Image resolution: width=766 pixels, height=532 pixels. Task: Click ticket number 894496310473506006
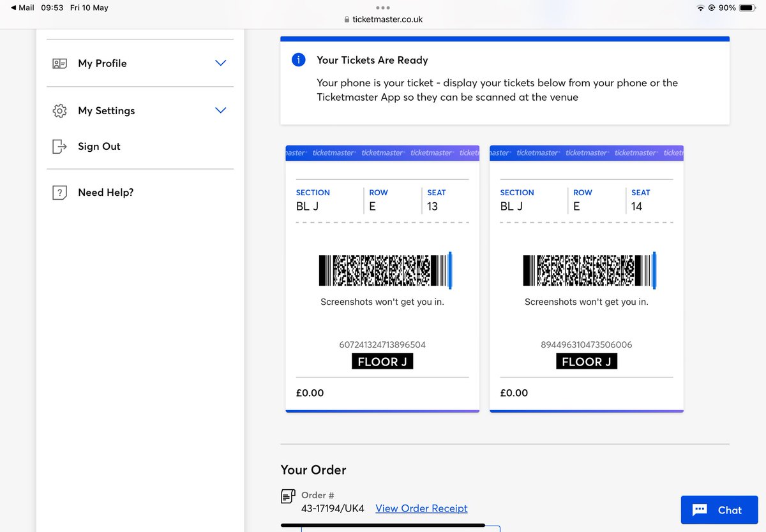[x=587, y=344]
